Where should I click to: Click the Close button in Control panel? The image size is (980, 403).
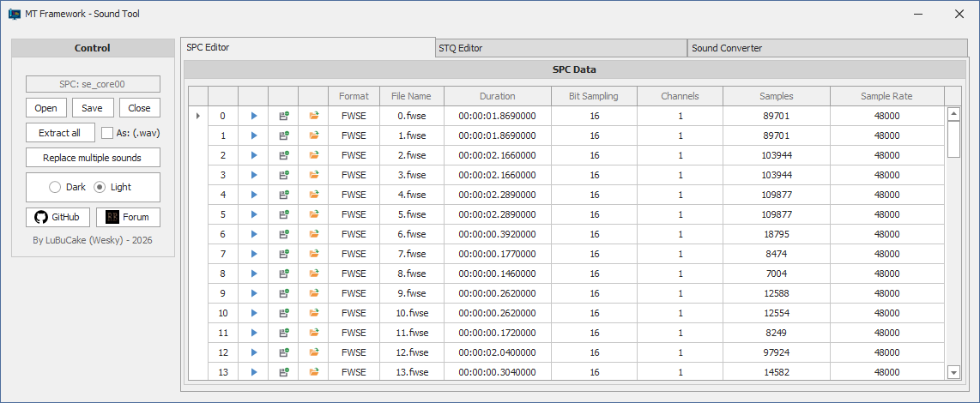coord(139,107)
